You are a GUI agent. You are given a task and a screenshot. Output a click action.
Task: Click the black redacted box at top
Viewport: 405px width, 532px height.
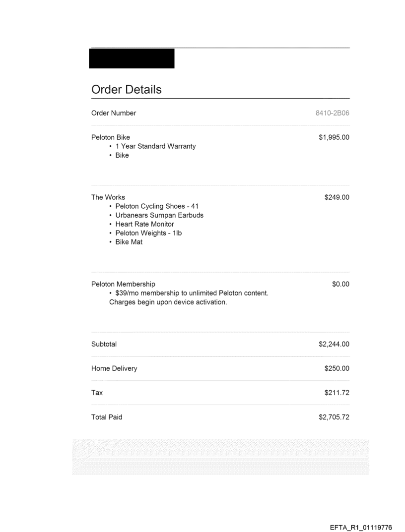point(132,58)
